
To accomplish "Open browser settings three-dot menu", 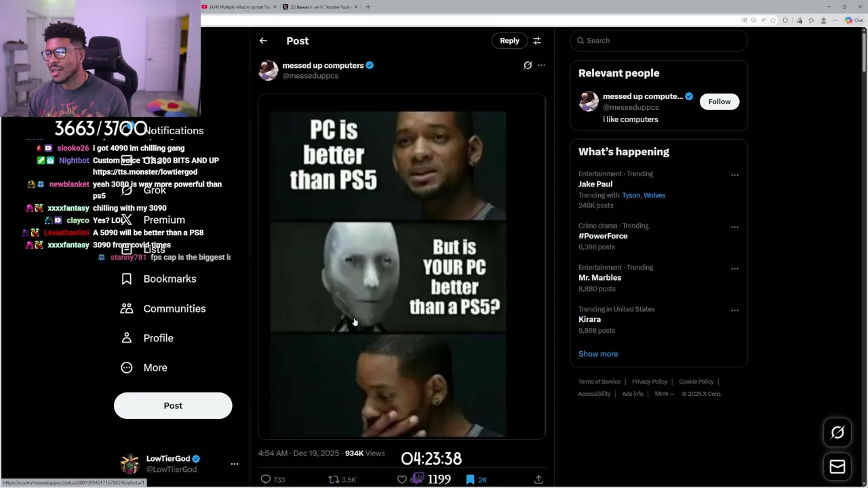I will (x=835, y=20).
